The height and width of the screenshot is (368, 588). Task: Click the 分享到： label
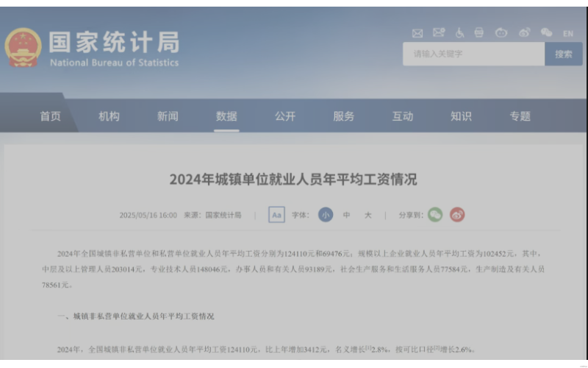(x=411, y=216)
